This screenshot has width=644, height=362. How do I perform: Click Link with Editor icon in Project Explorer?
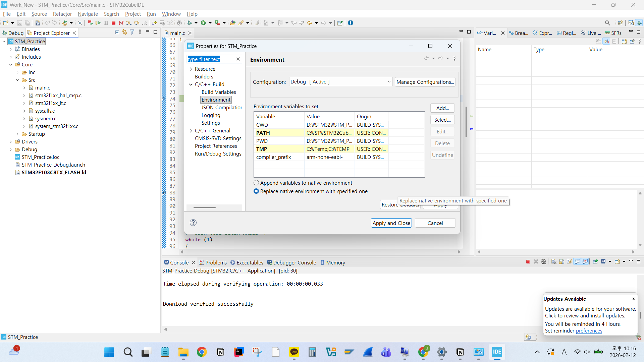(124, 32)
